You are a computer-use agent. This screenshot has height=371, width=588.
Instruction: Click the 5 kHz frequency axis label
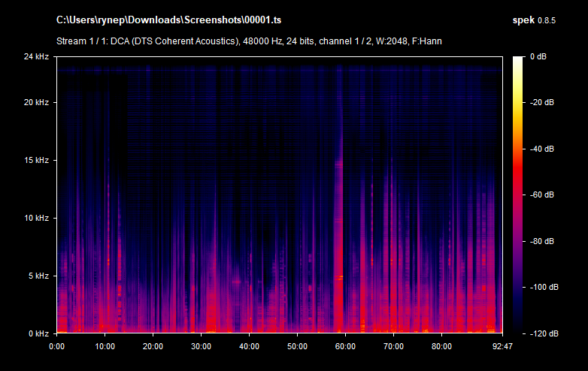(x=38, y=276)
